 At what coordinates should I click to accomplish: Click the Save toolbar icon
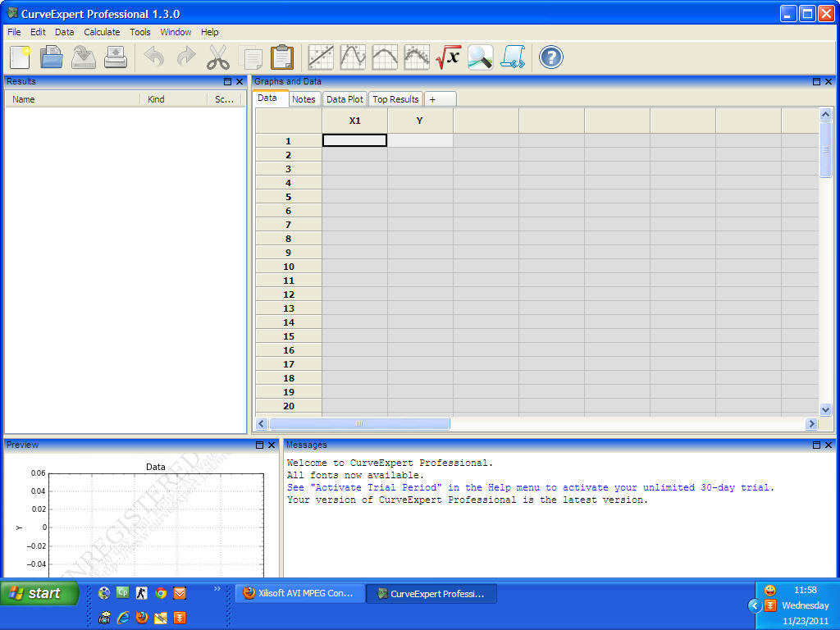84,57
